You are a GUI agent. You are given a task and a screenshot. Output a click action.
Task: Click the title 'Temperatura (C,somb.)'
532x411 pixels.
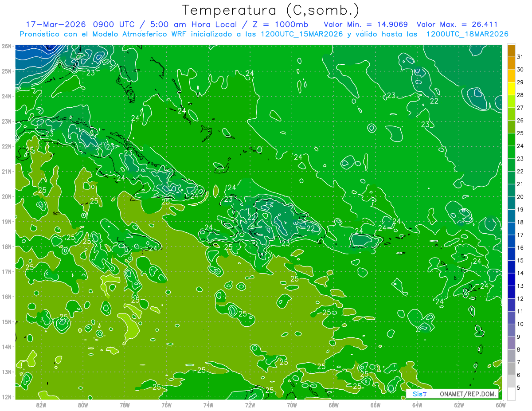(270, 10)
